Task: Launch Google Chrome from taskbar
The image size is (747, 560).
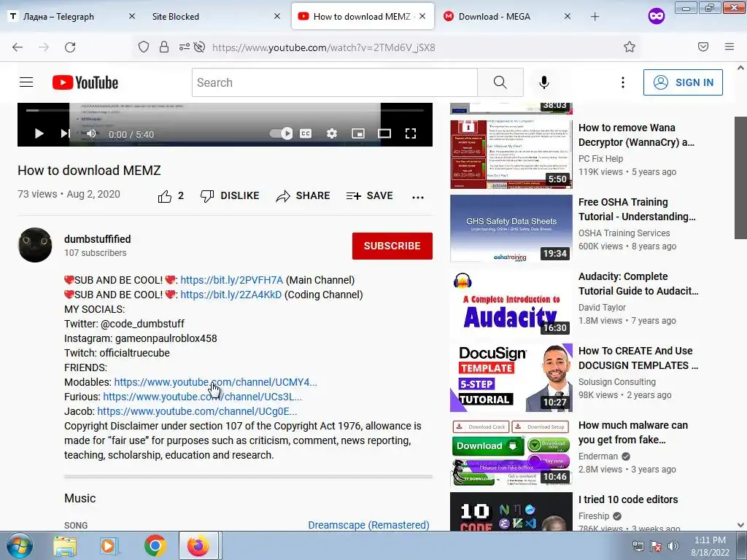Action: [x=155, y=546]
